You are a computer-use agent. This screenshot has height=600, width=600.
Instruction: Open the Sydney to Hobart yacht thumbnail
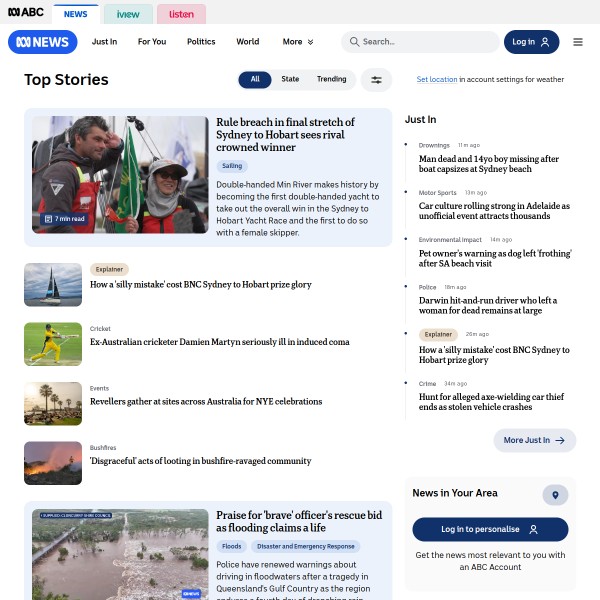click(53, 284)
